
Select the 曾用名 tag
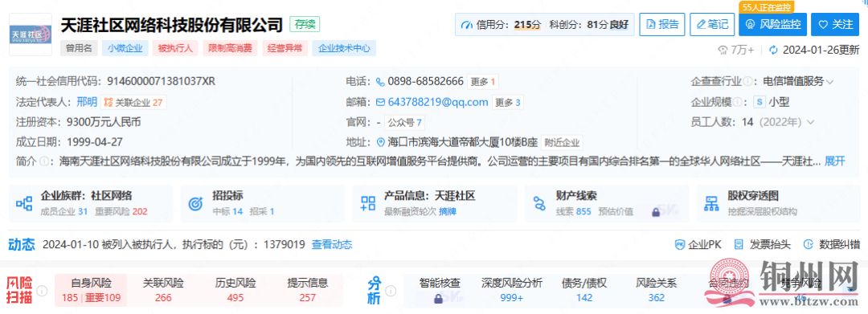79,48
